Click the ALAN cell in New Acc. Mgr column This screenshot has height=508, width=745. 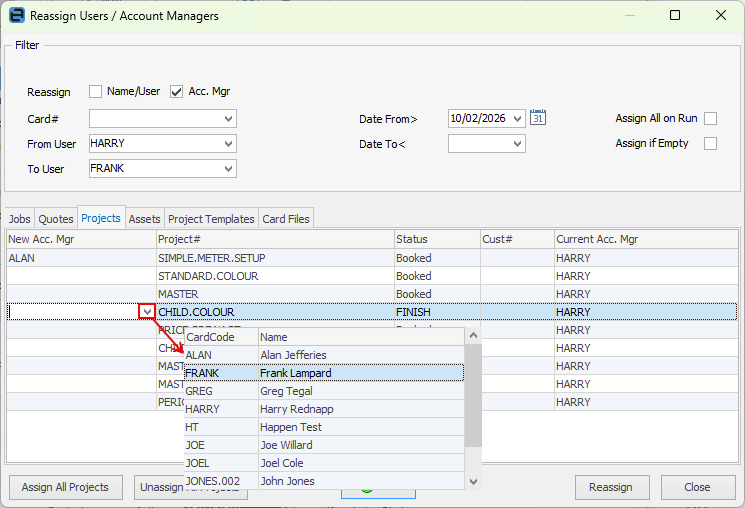click(81, 258)
